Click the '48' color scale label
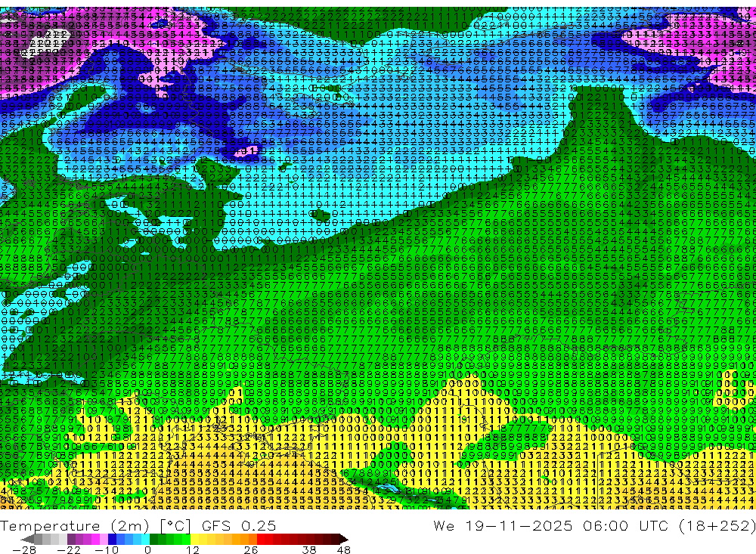756x554 pixels. coord(344,550)
